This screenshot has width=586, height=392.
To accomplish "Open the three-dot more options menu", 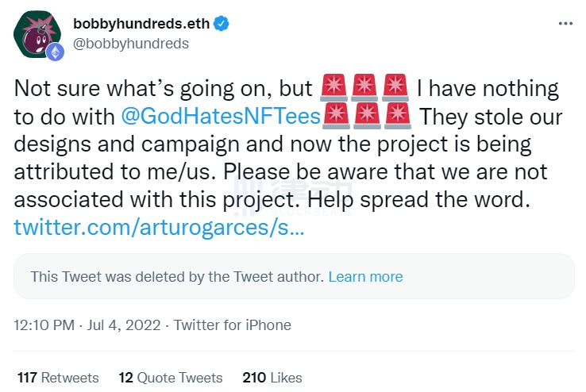I will click(565, 23).
